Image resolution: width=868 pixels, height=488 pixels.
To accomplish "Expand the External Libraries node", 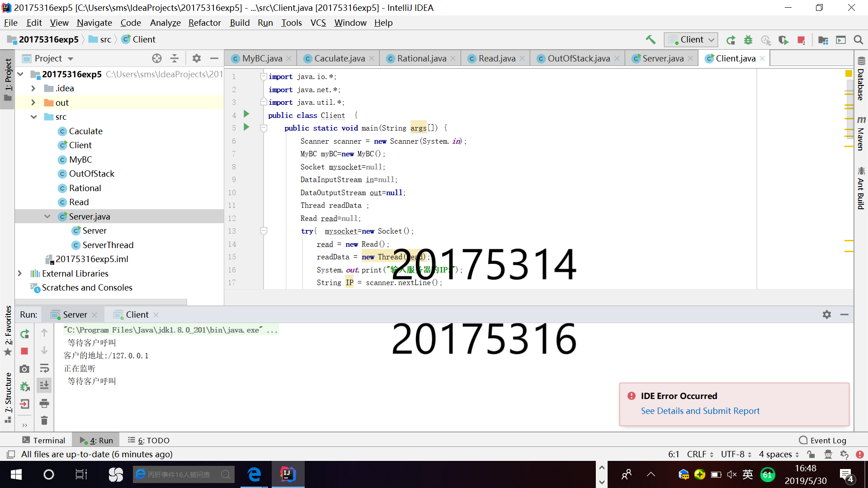I will [x=19, y=273].
